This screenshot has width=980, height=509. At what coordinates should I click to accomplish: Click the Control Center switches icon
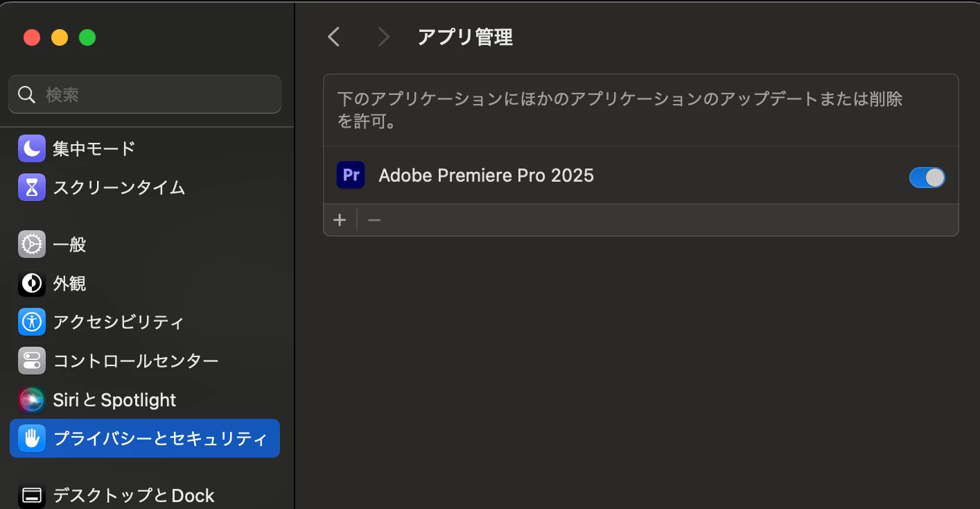pos(32,361)
